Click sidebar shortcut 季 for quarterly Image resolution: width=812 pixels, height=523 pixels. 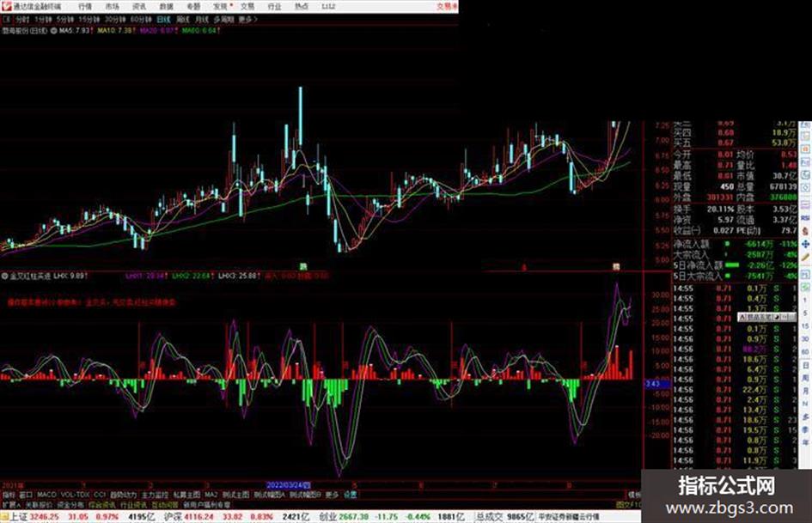pos(805,429)
